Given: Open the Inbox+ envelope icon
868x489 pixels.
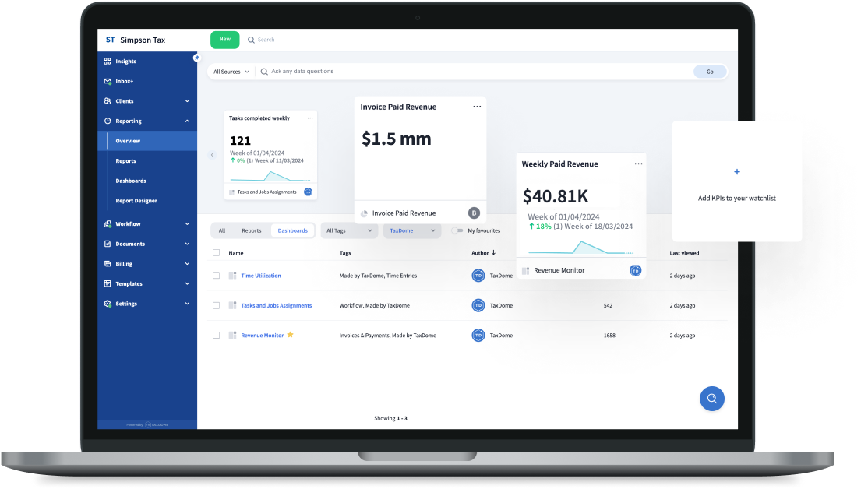Looking at the screenshot, I should point(108,81).
